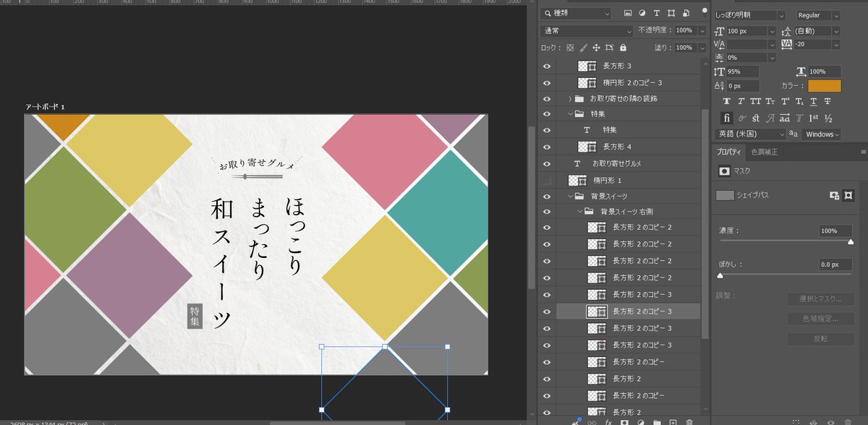Create new layer plus icon
Viewport: 868px width, 425px height.
(x=673, y=421)
